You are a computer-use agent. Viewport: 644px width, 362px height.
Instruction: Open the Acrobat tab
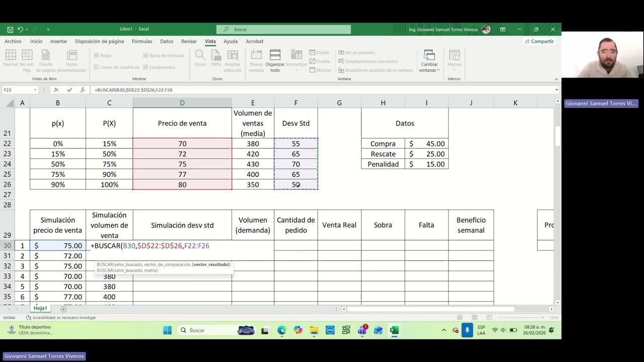coord(255,42)
